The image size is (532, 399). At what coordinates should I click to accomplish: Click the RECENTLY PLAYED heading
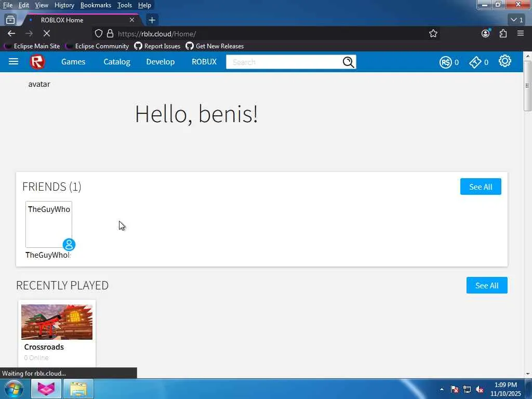point(62,285)
